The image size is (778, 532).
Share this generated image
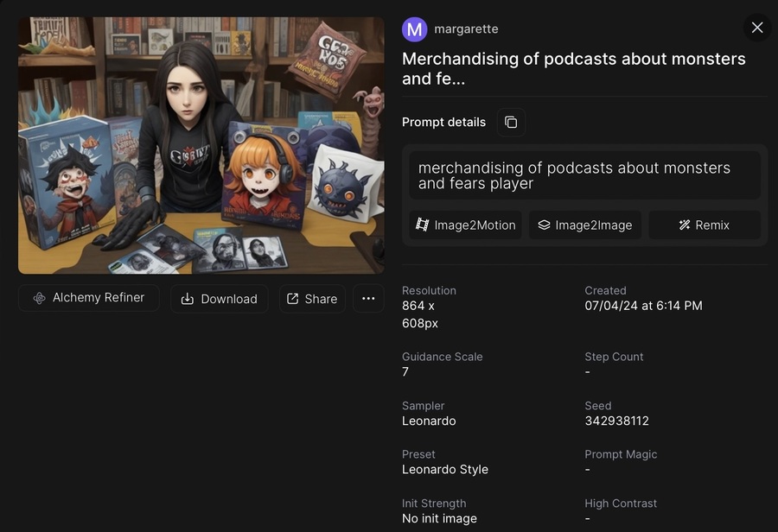point(312,299)
